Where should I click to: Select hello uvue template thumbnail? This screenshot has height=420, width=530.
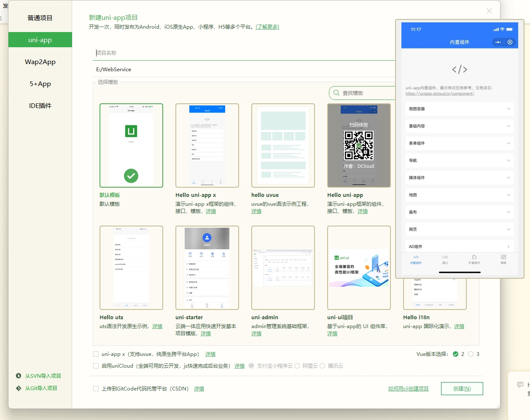283,145
